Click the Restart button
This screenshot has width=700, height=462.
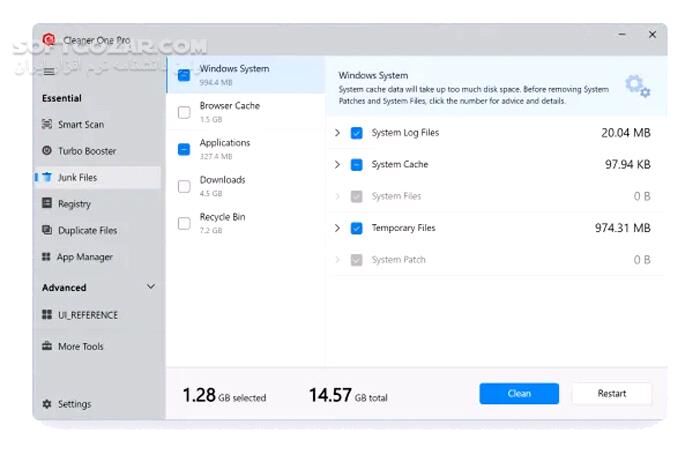pos(612,393)
